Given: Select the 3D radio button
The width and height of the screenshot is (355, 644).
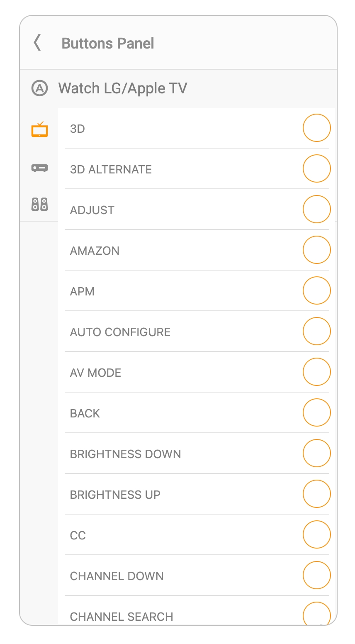Looking at the screenshot, I should 316,128.
